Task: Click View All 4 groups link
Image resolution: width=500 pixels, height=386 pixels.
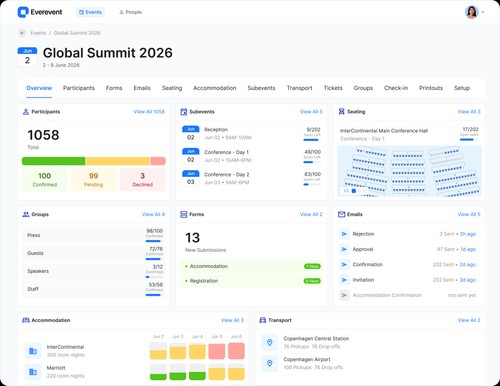Action: point(153,214)
